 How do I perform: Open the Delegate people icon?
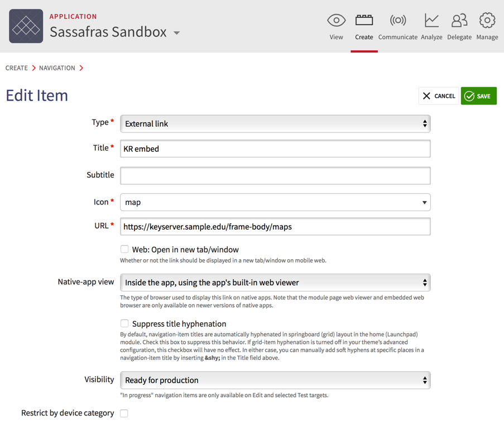coord(459,20)
